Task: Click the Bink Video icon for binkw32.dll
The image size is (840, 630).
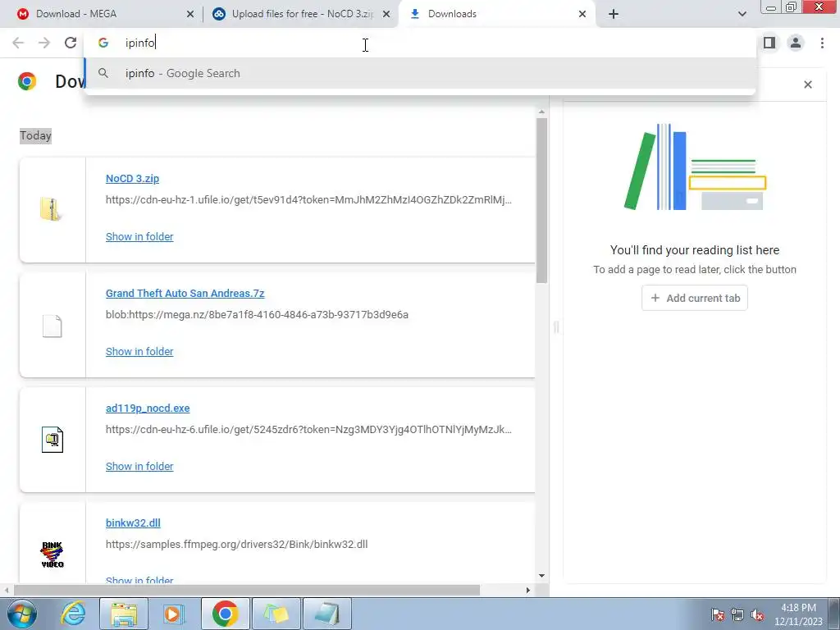Action: tap(52, 555)
